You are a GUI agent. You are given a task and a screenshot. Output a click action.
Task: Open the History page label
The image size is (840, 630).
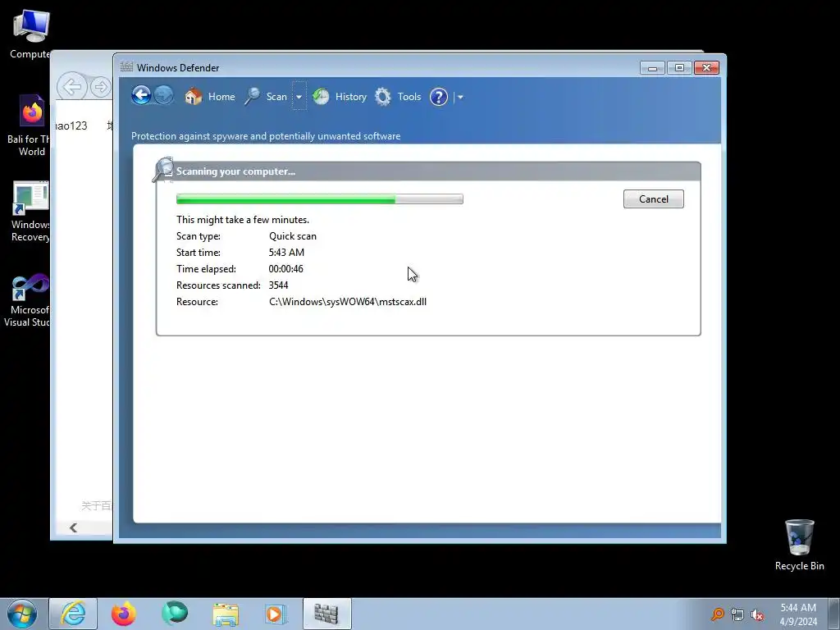pyautogui.click(x=350, y=97)
